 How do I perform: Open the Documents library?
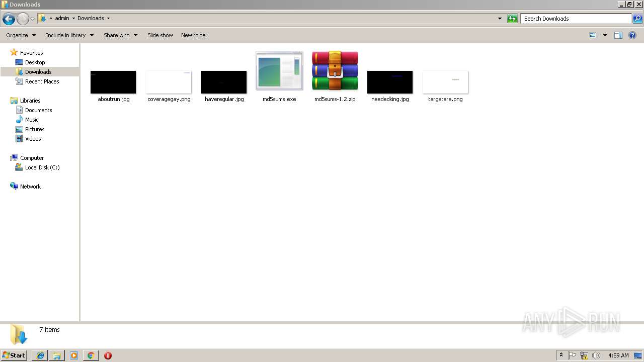click(x=38, y=110)
